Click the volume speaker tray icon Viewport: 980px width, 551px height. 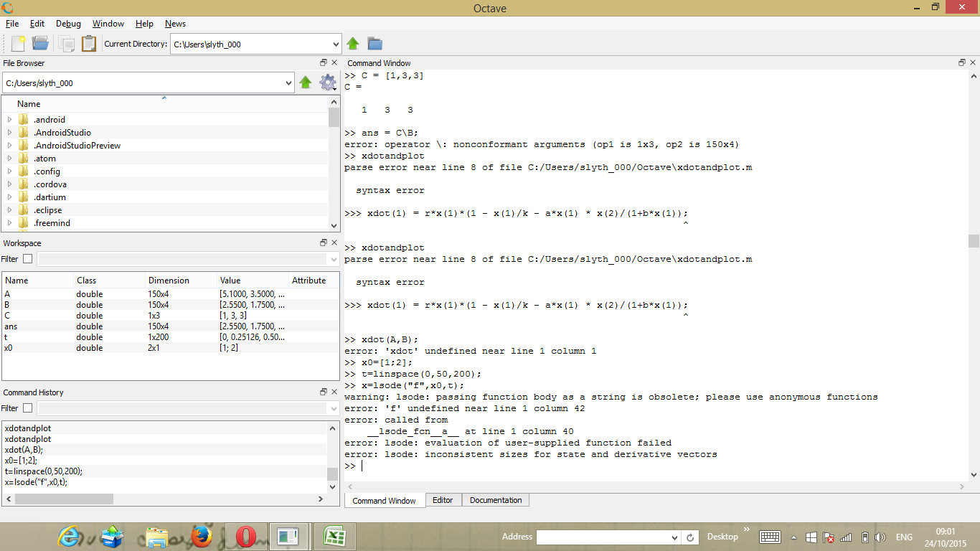[881, 537]
